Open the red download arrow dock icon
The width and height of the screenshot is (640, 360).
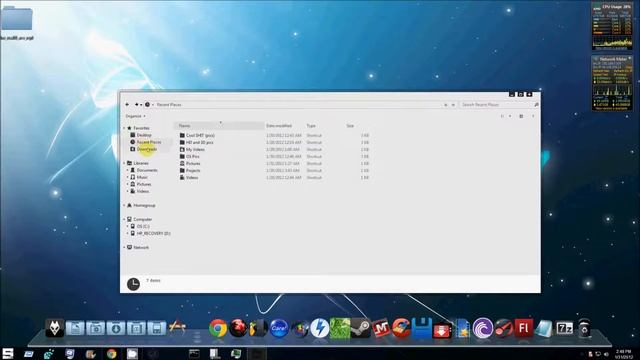442,330
